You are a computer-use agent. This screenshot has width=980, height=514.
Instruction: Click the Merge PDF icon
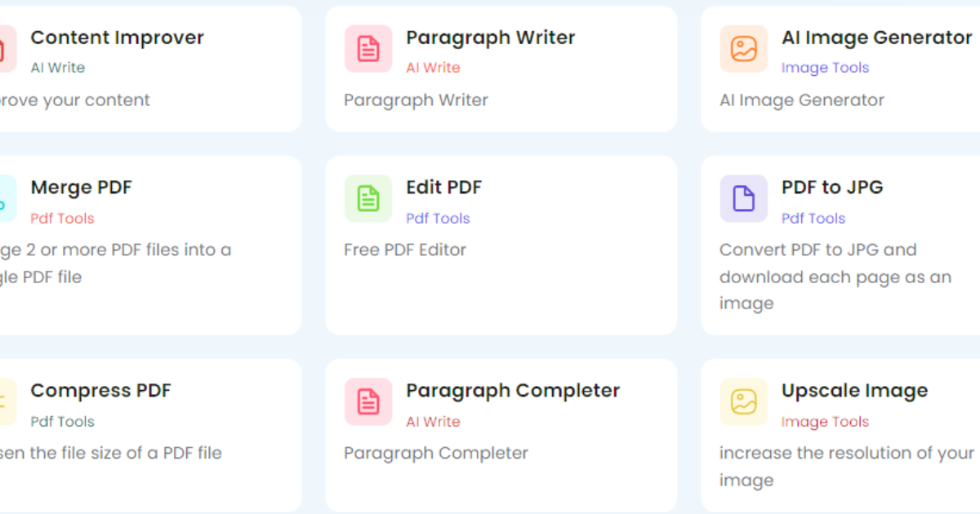pyautogui.click(x=5, y=198)
